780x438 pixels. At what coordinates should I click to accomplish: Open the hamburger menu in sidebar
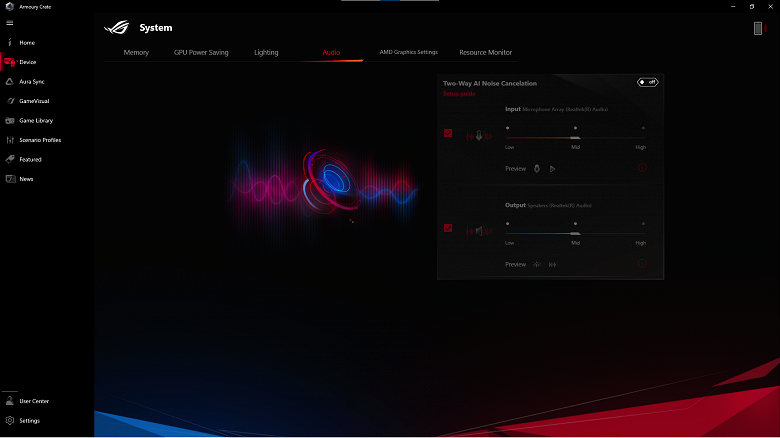coord(9,23)
